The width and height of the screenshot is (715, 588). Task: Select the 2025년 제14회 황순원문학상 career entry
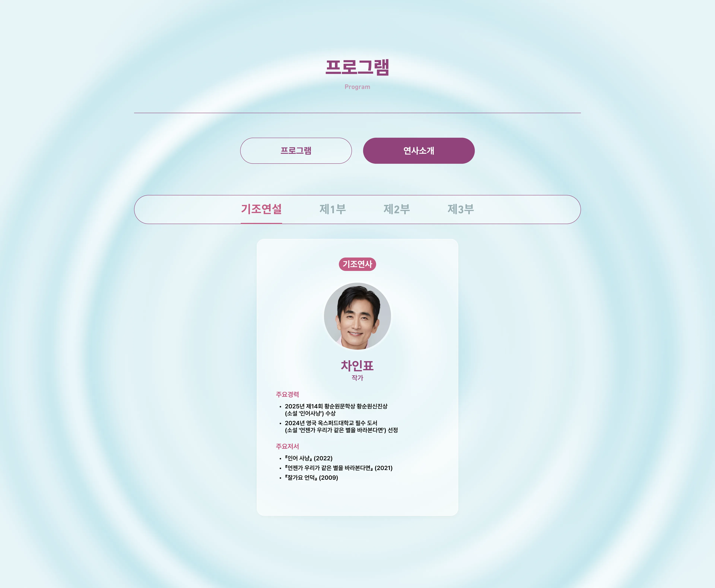coord(336,410)
